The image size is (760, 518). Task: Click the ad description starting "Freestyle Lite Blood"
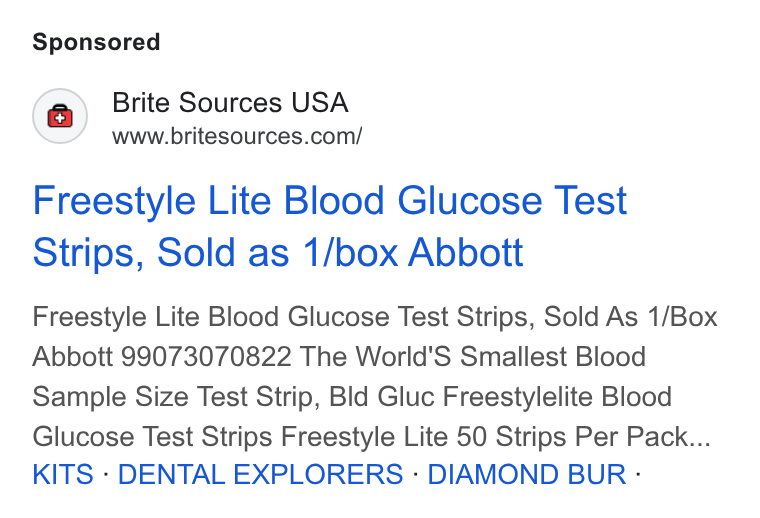375,377
